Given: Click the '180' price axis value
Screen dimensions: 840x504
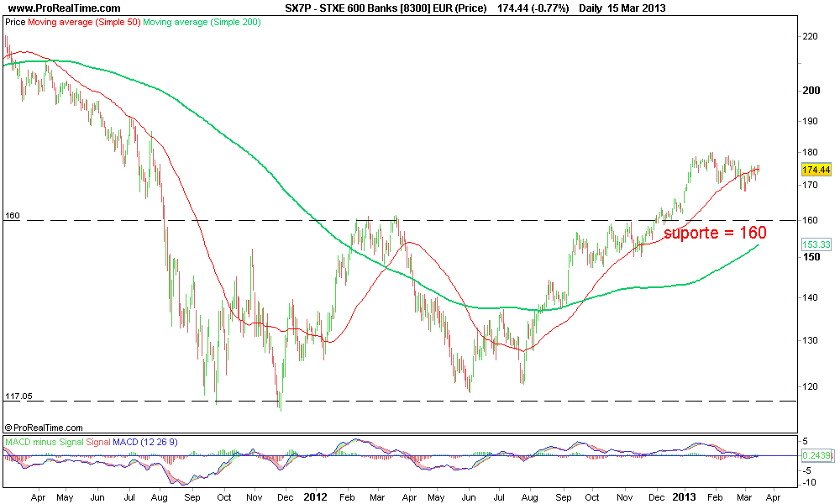Looking at the screenshot, I should click(x=810, y=152).
